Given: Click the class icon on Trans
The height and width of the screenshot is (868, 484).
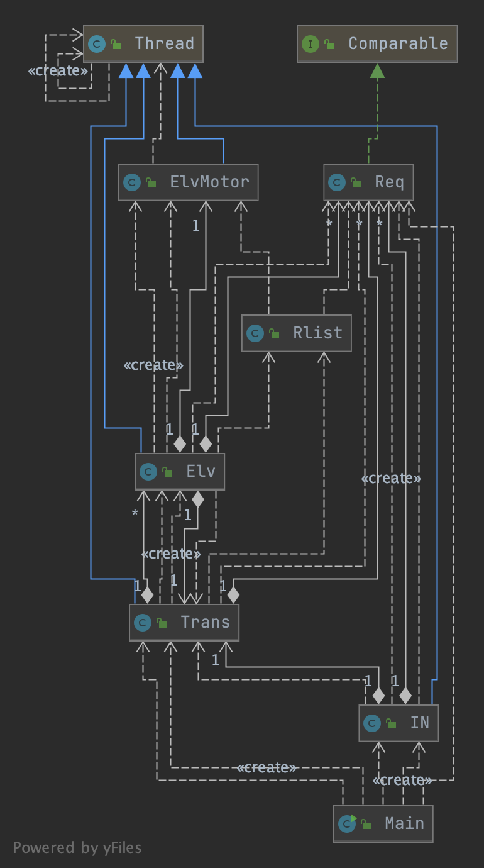Looking at the screenshot, I should point(143,623).
